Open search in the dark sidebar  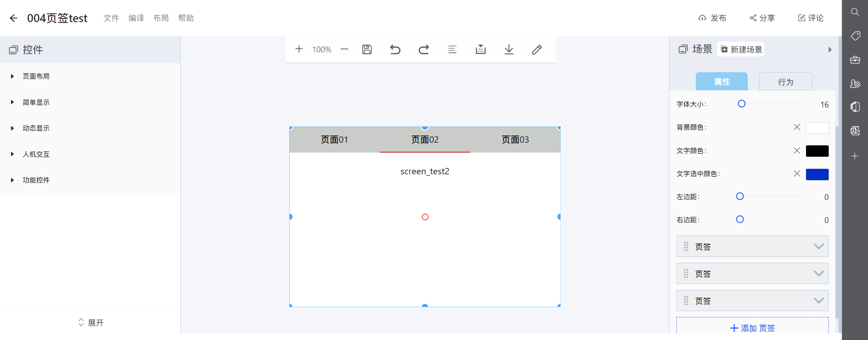coord(855,12)
